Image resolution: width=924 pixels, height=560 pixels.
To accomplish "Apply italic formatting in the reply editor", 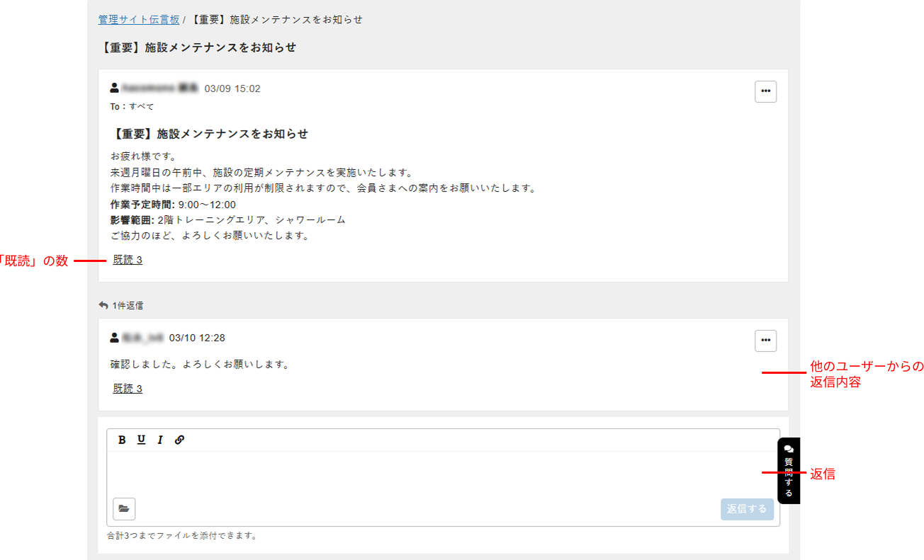I will (159, 440).
